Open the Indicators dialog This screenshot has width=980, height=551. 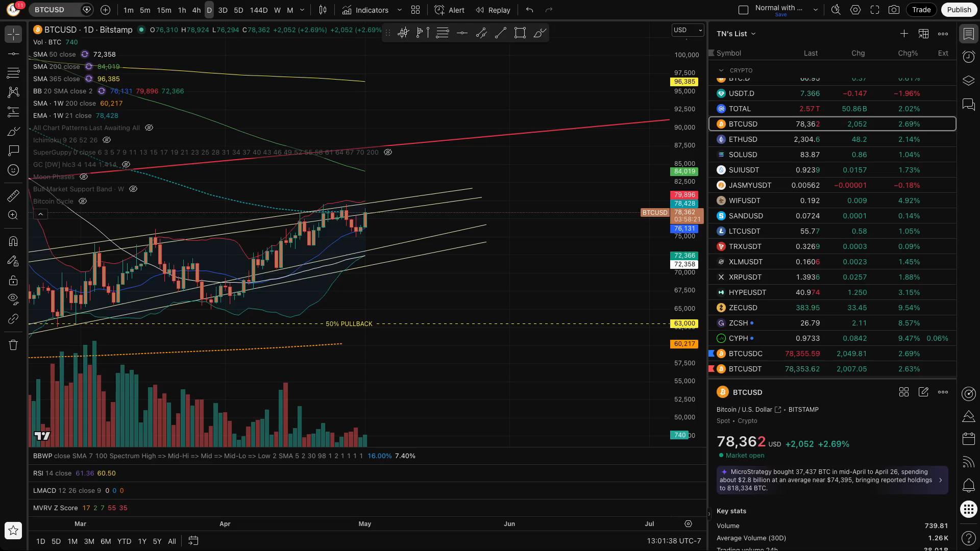(x=365, y=10)
